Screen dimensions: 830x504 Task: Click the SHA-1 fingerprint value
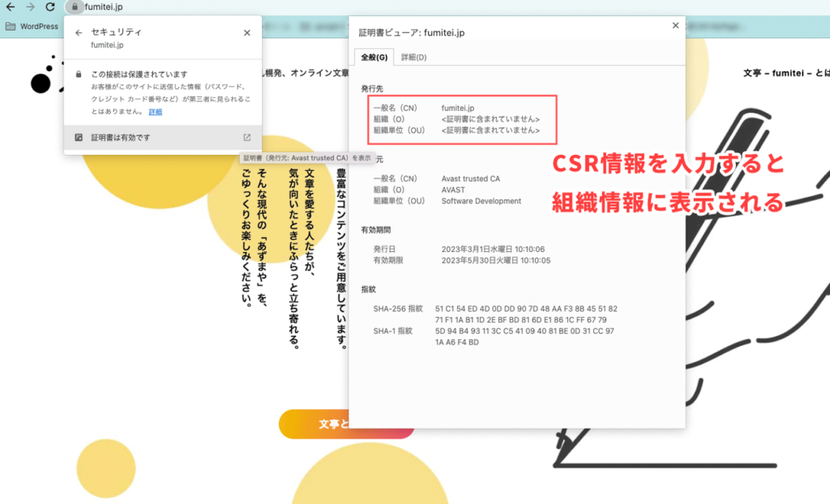tap(524, 337)
